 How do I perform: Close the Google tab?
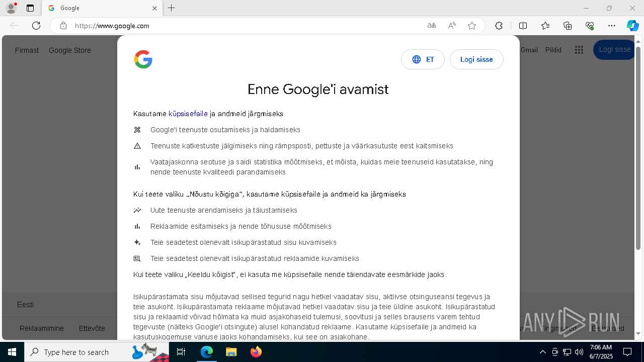[154, 8]
